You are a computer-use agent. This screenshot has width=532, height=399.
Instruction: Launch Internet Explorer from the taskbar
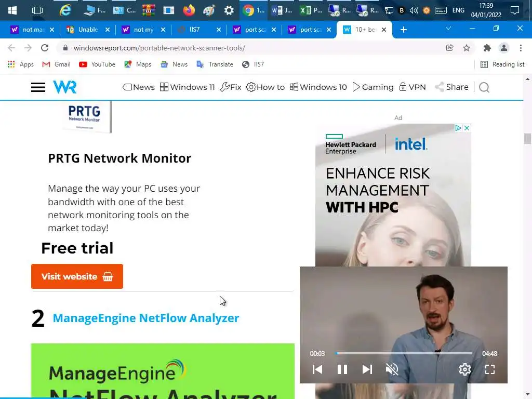(65, 10)
